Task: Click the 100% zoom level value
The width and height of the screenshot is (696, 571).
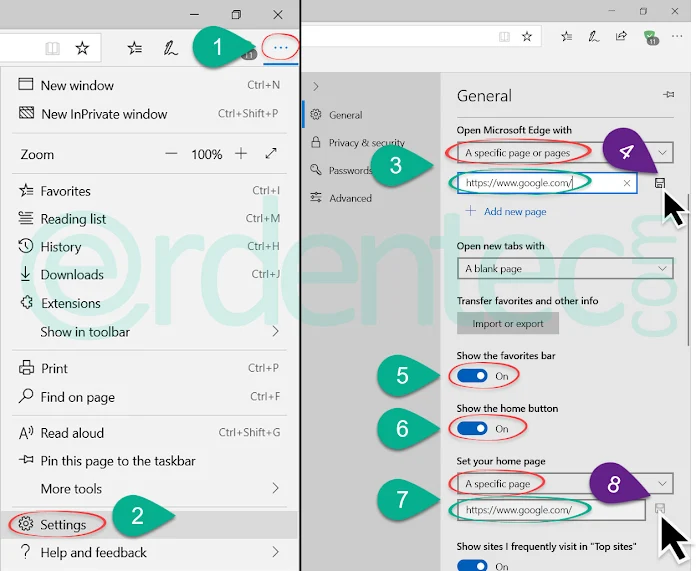Action: [x=206, y=154]
